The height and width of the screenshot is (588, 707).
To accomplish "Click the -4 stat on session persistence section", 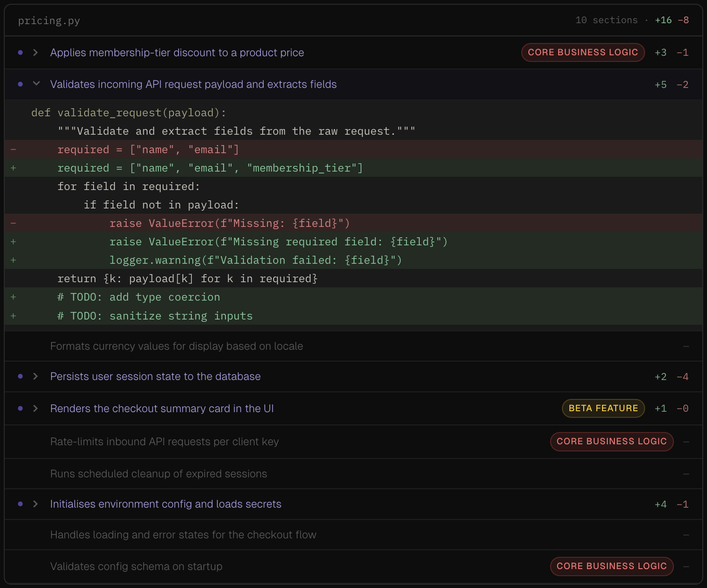I will [x=683, y=377].
